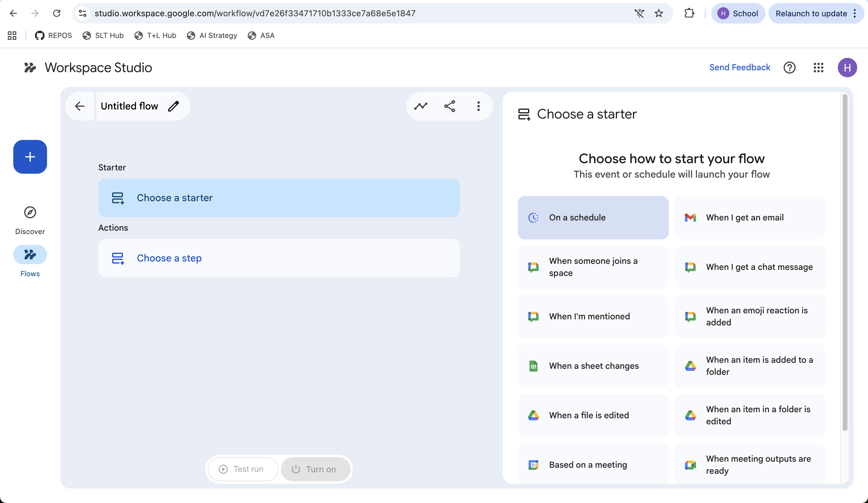The height and width of the screenshot is (503, 868).
Task: Select the When a file is edited starter
Action: tap(593, 416)
